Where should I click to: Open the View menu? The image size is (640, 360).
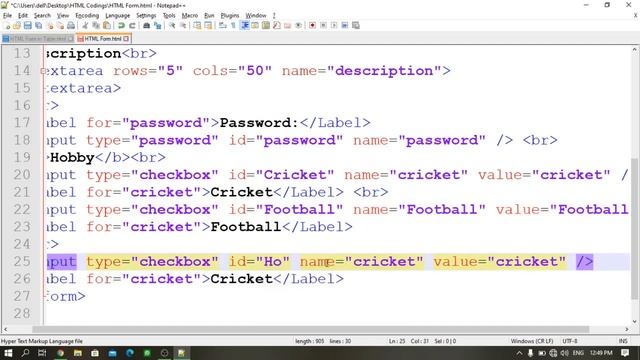tap(62, 16)
